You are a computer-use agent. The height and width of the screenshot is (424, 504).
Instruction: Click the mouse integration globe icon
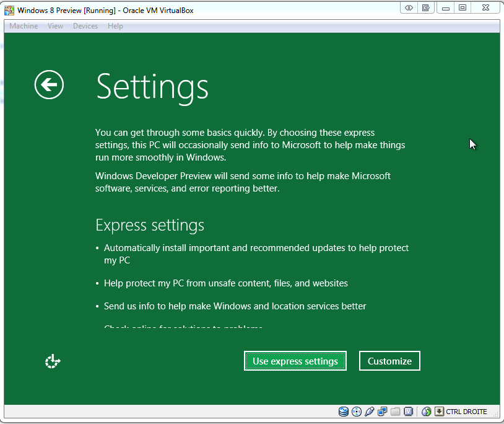(x=426, y=412)
